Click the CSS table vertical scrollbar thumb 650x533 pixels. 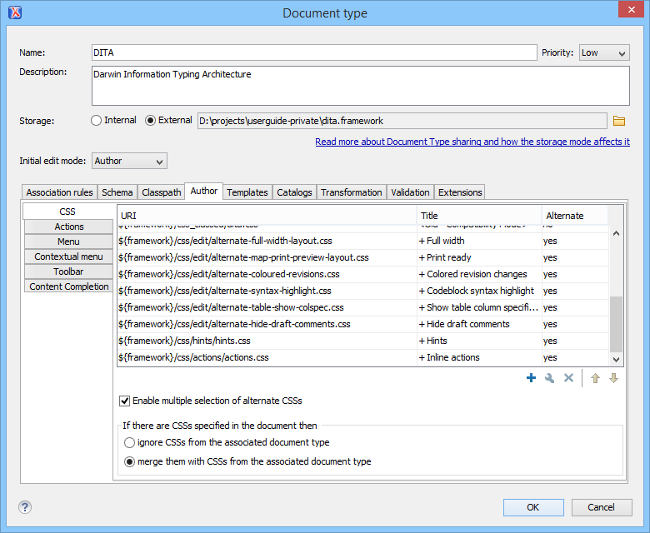click(616, 321)
